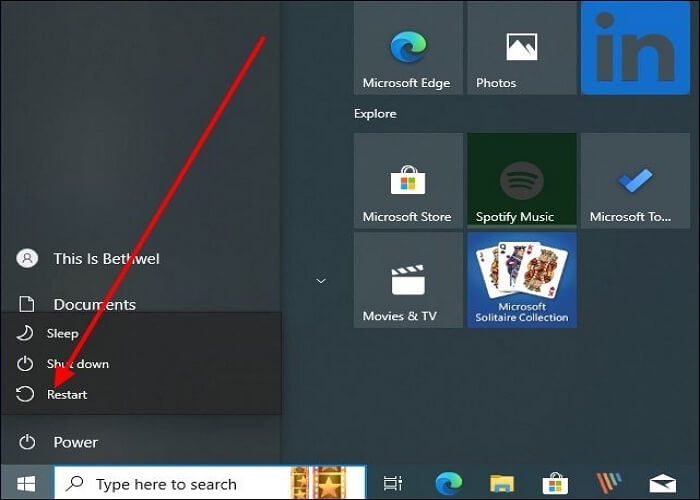Open the striped app icon in taskbar
Screen dimensions: 700x500
coord(609,483)
